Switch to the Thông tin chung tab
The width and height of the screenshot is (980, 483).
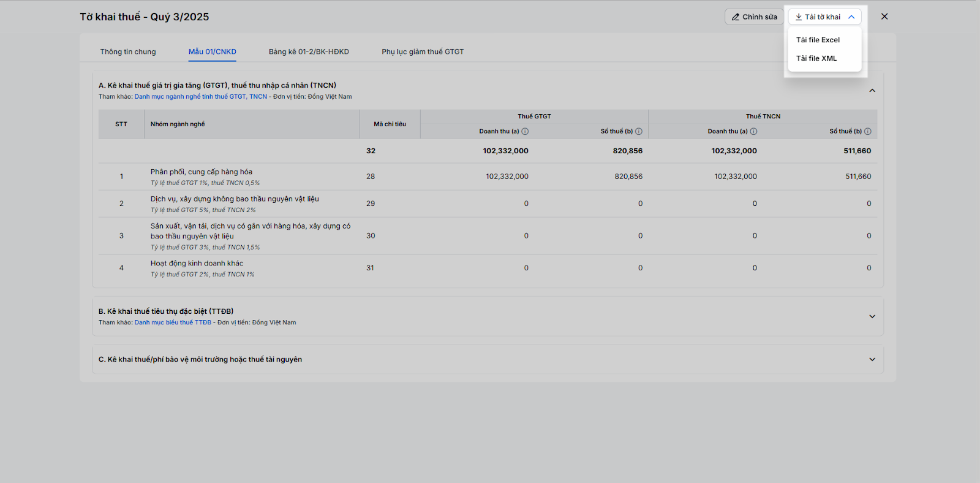click(128, 52)
